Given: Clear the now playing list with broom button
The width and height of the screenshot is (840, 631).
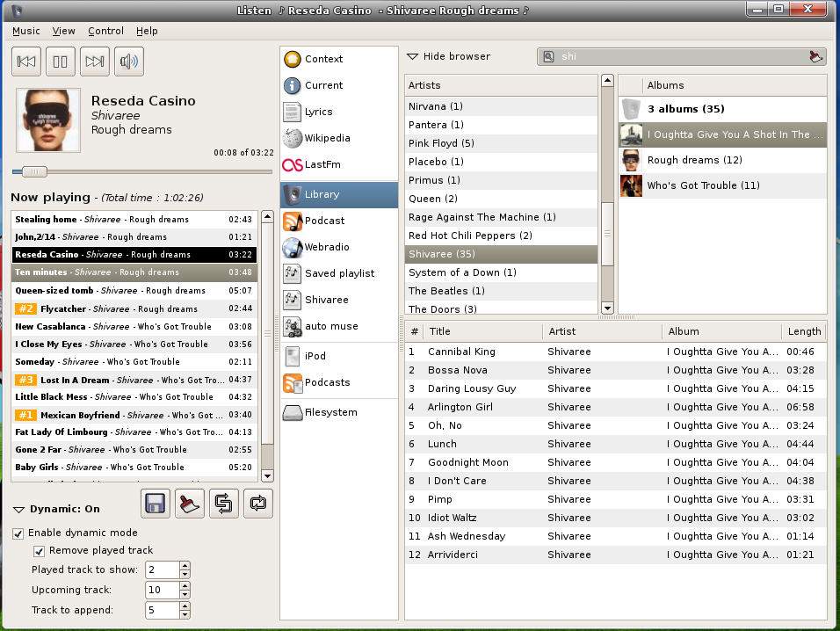Looking at the screenshot, I should point(190,504).
